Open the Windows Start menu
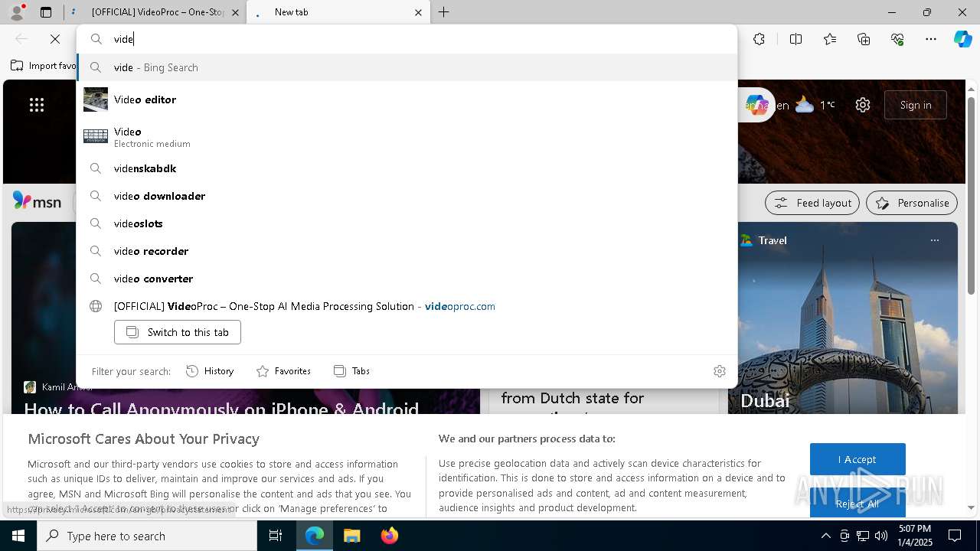The width and height of the screenshot is (980, 551). tap(18, 536)
